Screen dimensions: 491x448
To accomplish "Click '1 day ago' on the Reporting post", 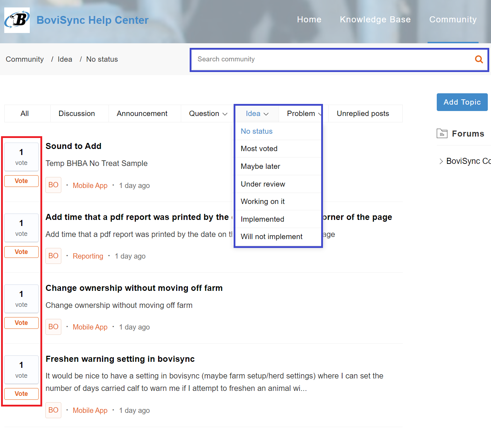I will point(130,256).
